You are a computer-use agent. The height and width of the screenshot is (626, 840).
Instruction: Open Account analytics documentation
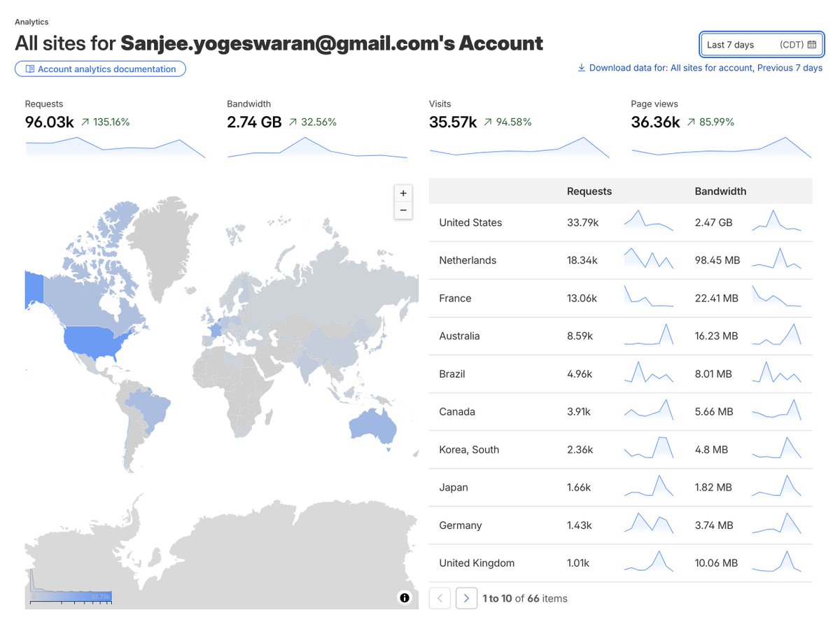coord(100,69)
